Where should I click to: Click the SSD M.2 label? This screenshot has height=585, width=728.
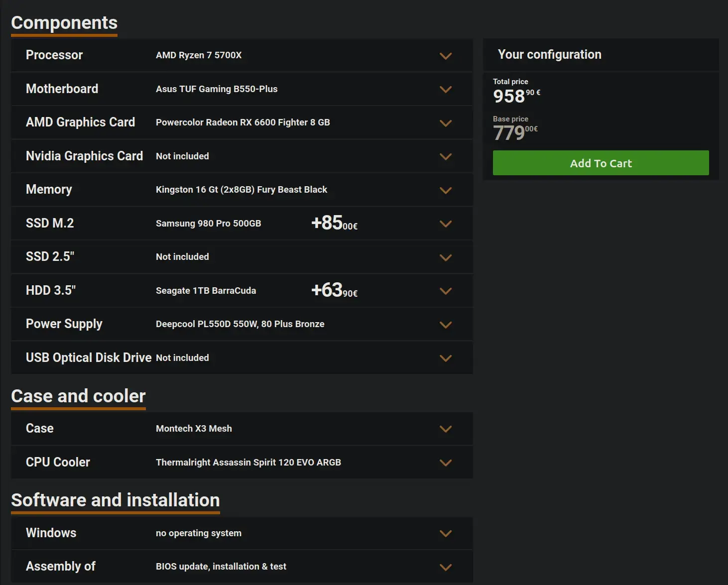50,223
